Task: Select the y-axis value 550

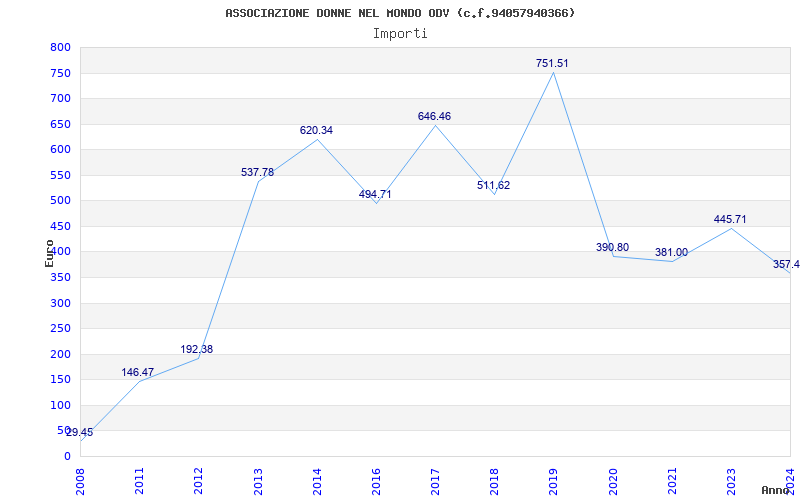Action: tap(60, 175)
